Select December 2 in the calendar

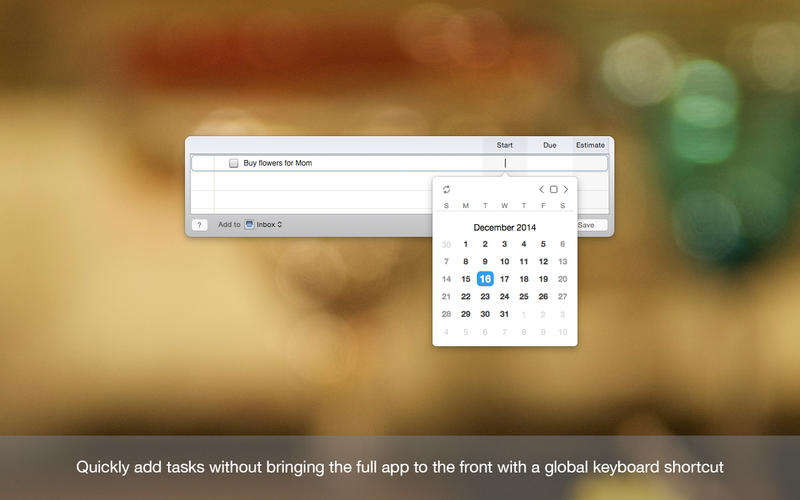click(485, 244)
